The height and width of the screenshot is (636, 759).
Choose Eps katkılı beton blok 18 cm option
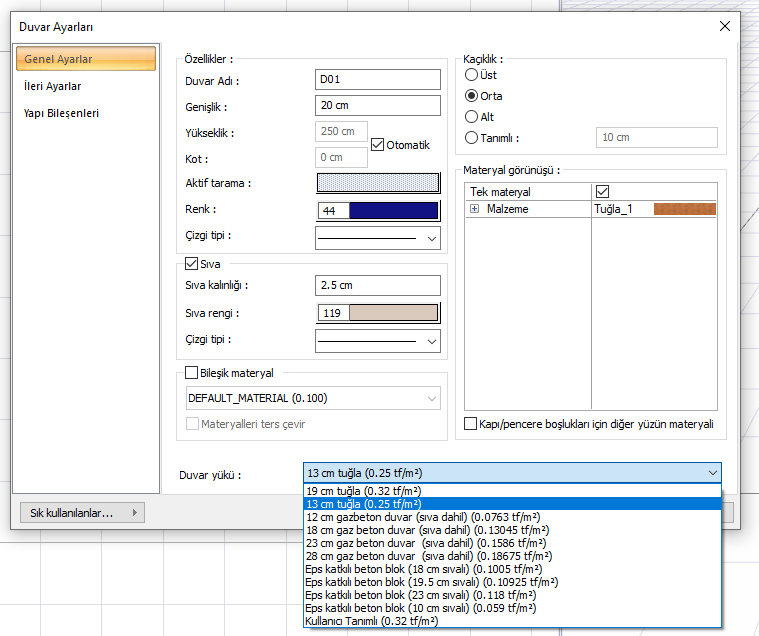512,569
